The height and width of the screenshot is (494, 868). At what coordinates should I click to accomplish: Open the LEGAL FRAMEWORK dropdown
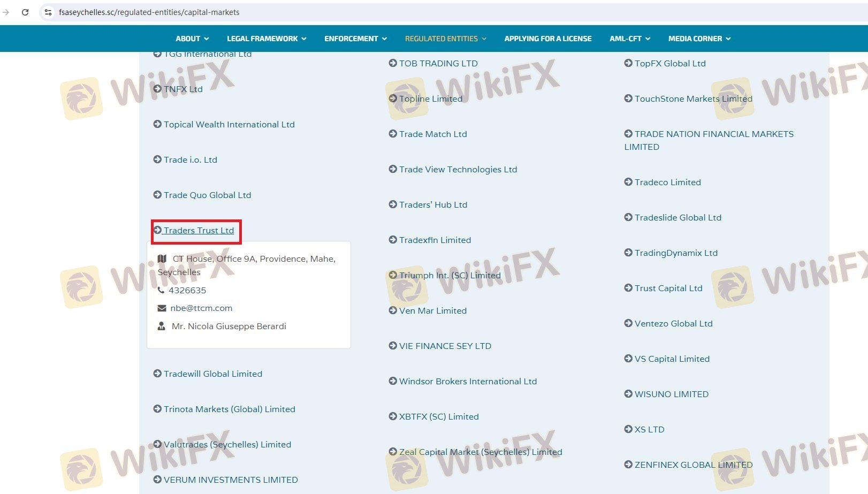(267, 39)
